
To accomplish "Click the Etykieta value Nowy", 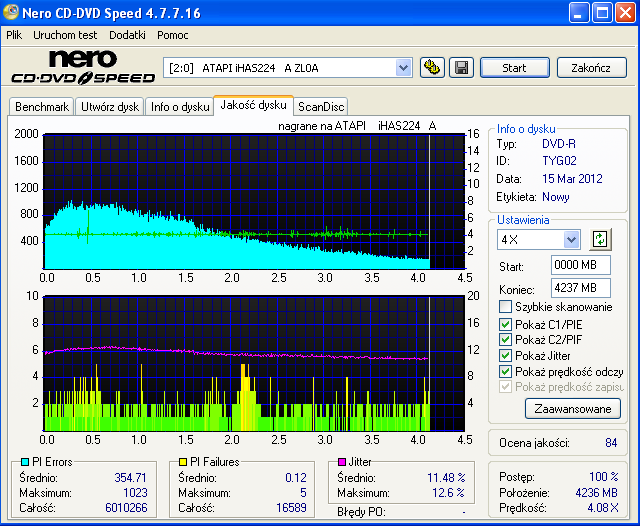I will coord(556,197).
